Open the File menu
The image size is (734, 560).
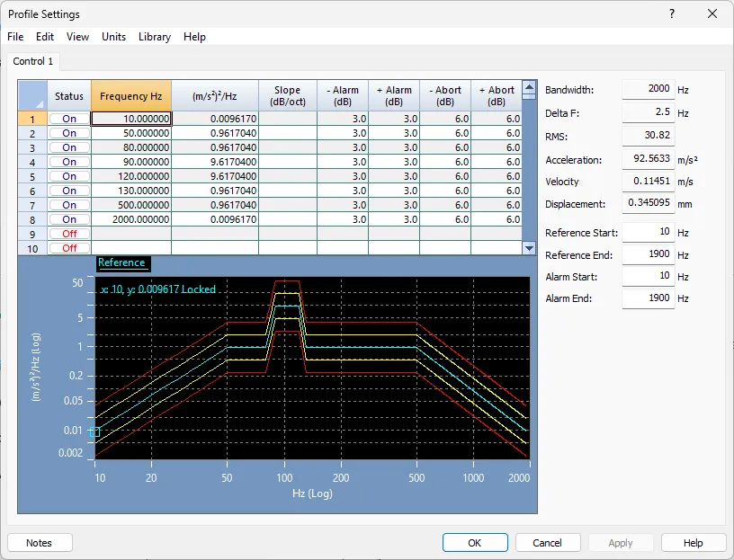click(x=15, y=37)
